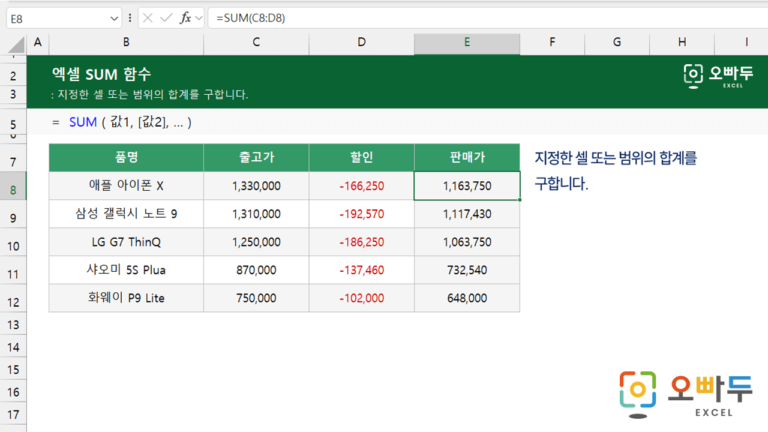Click the 품명 table header cell
This screenshot has height=432, width=768.
tap(126, 157)
